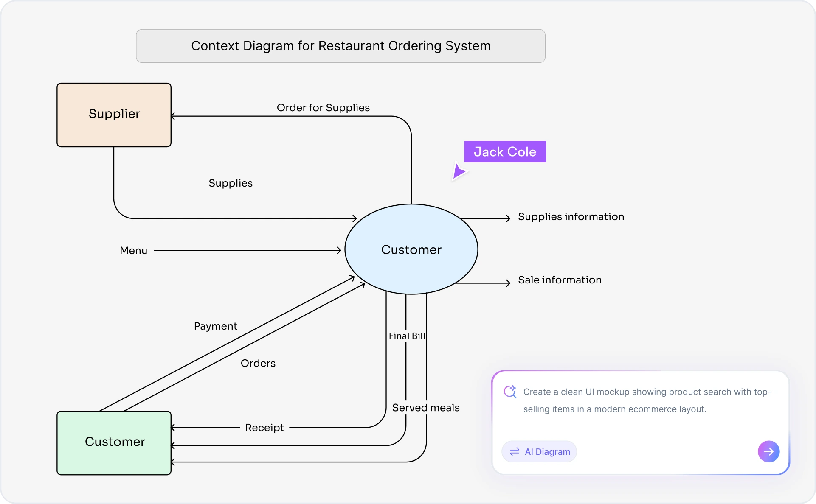Viewport: 816px width, 504px height.
Task: Select the Payment flow label
Action: (215, 326)
